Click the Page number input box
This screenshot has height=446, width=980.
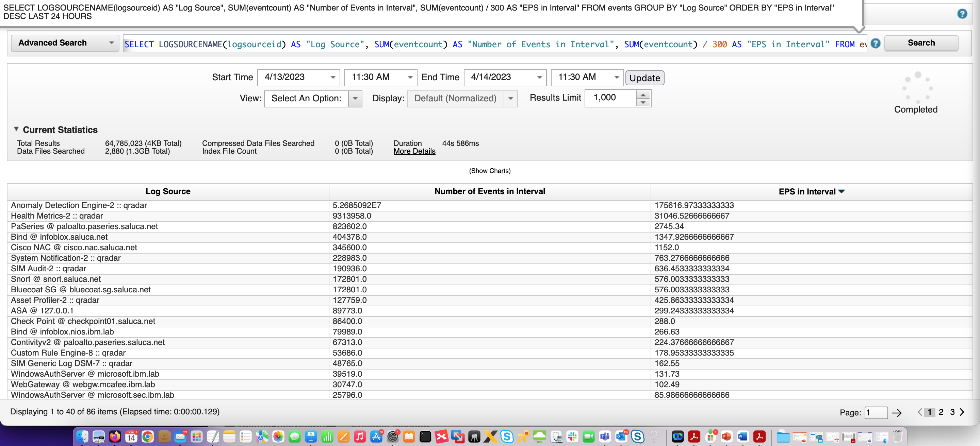point(876,413)
